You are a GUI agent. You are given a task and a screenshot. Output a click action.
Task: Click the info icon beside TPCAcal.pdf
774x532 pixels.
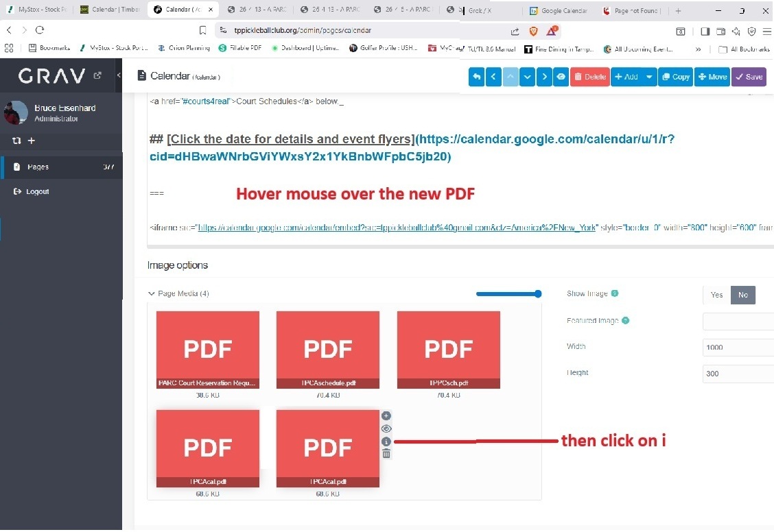386,442
